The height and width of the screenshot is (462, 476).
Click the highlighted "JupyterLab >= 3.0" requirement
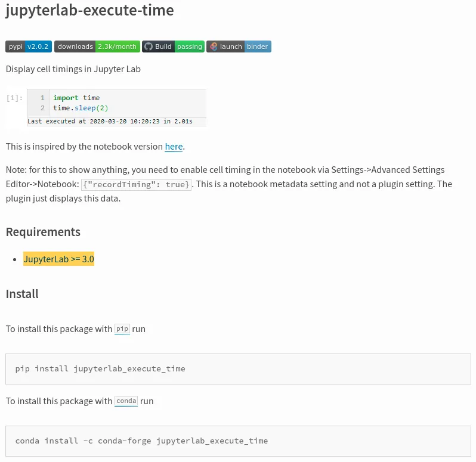[x=59, y=259]
